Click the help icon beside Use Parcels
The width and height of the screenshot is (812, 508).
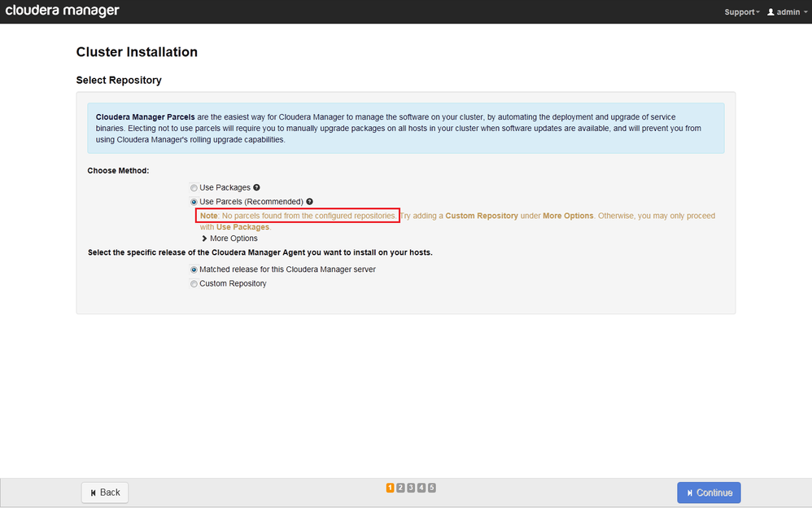tap(309, 202)
